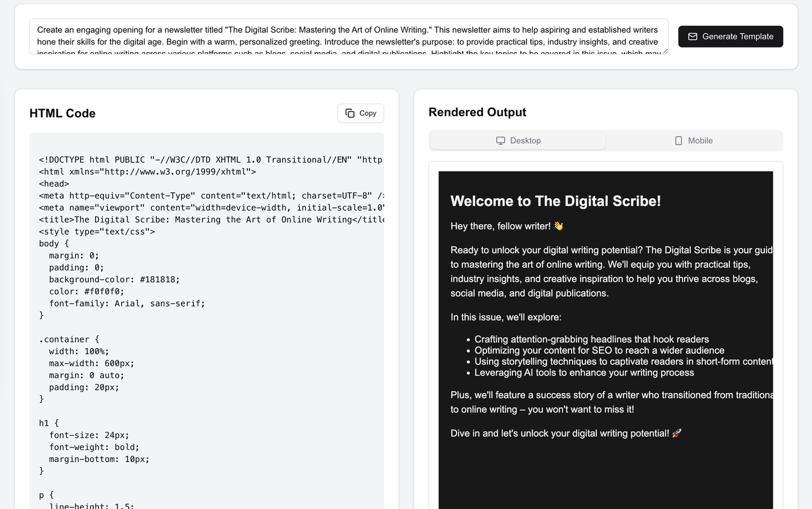Image resolution: width=812 pixels, height=509 pixels.
Task: Click the rocket emoji at the preview's end
Action: click(676, 433)
